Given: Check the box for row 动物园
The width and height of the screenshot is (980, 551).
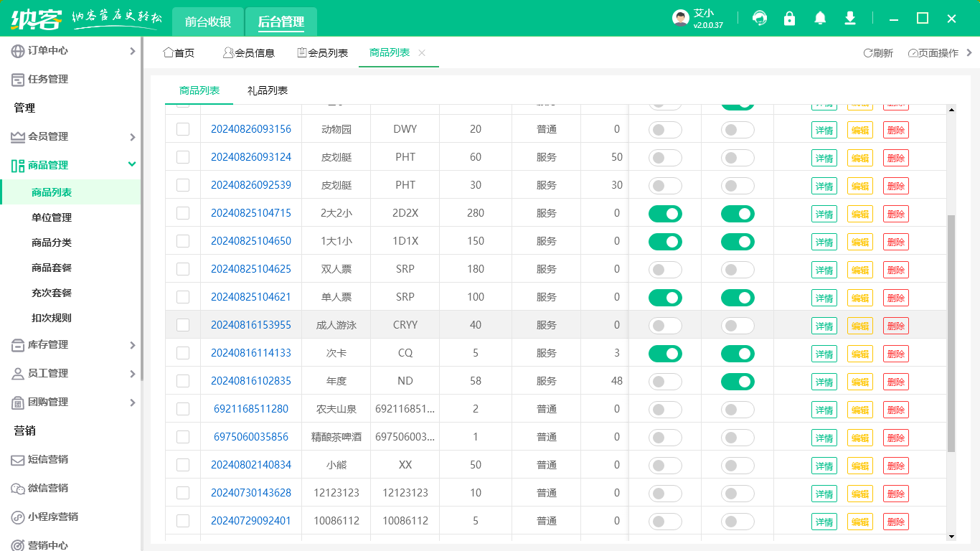Looking at the screenshot, I should point(183,129).
